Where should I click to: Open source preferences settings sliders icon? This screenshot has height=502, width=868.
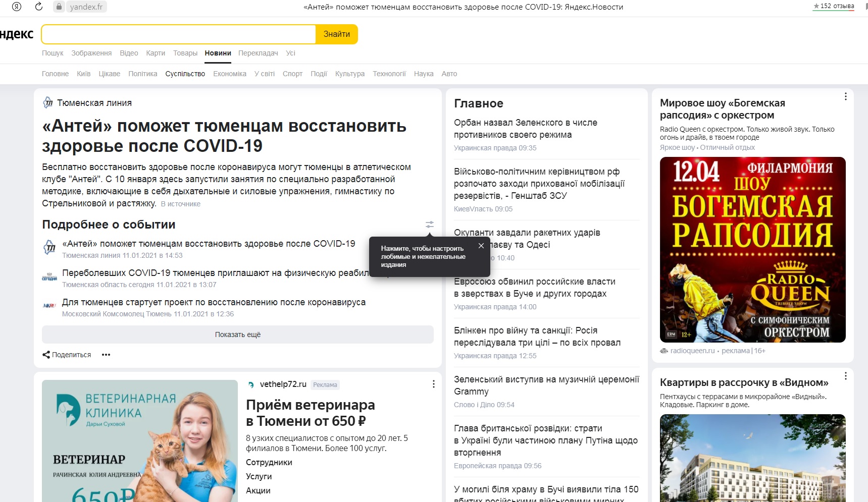pyautogui.click(x=429, y=225)
